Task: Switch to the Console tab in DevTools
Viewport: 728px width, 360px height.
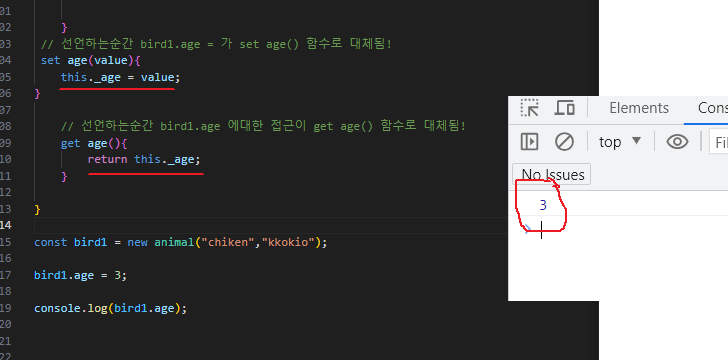Action: click(x=712, y=108)
